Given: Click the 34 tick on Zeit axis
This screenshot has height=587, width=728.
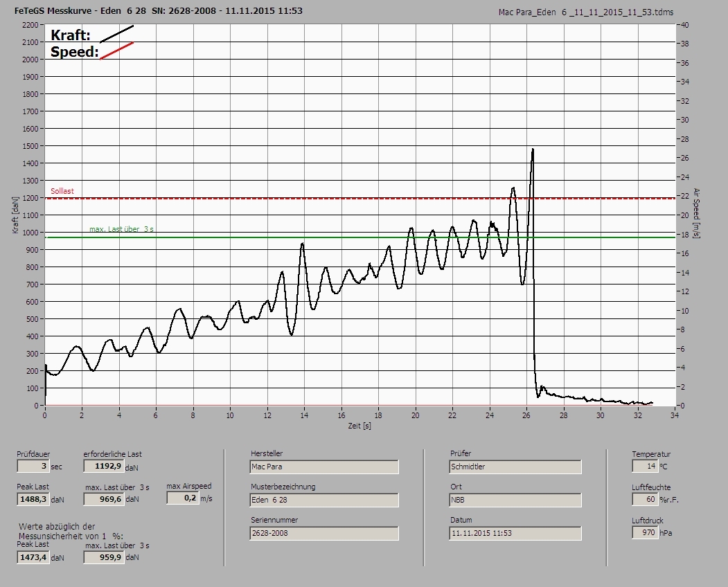Looking at the screenshot, I should click(x=675, y=415).
